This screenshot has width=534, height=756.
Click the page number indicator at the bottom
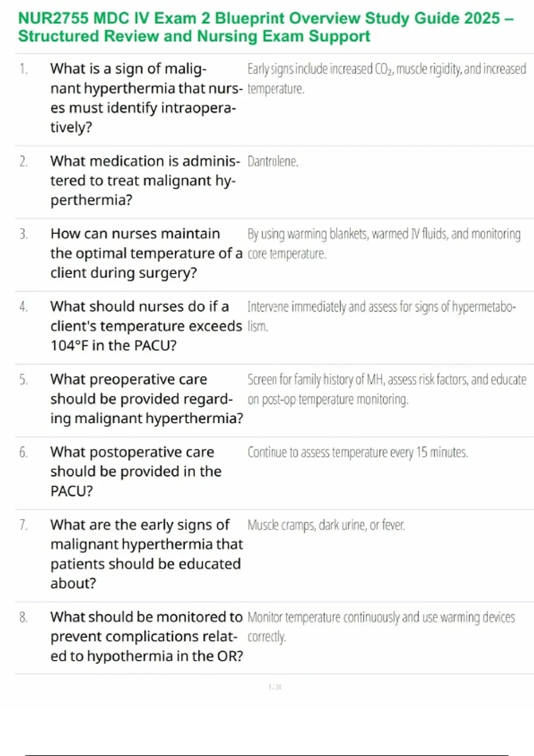[x=275, y=687]
